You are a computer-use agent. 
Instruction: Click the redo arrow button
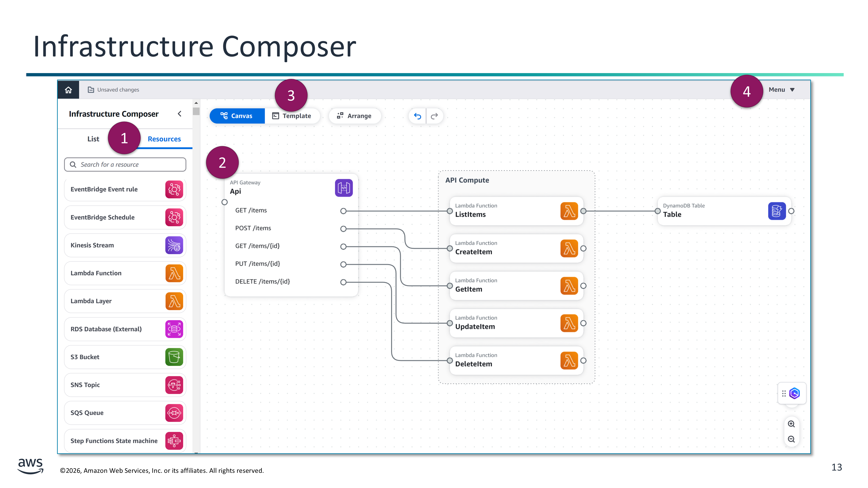click(434, 116)
